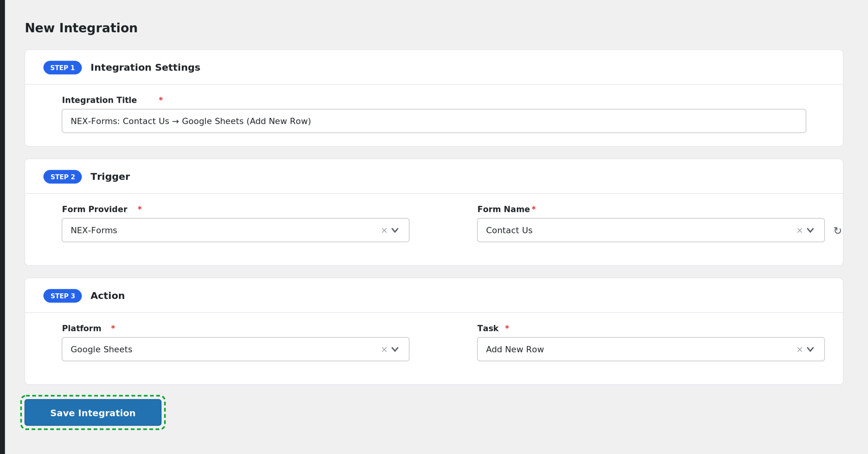Viewport: 868px width, 454px height.
Task: Open the Add New Row task combo box
Action: 651,349
